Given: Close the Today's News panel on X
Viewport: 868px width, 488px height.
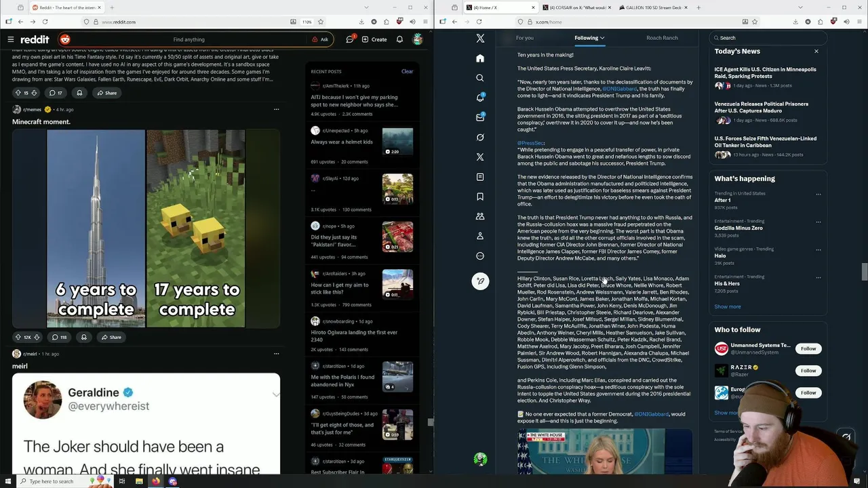Looking at the screenshot, I should (x=816, y=52).
